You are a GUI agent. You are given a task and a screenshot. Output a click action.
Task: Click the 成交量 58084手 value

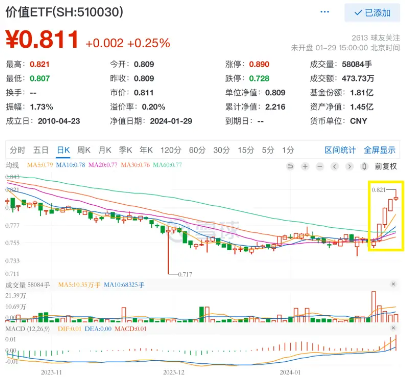pos(357,64)
